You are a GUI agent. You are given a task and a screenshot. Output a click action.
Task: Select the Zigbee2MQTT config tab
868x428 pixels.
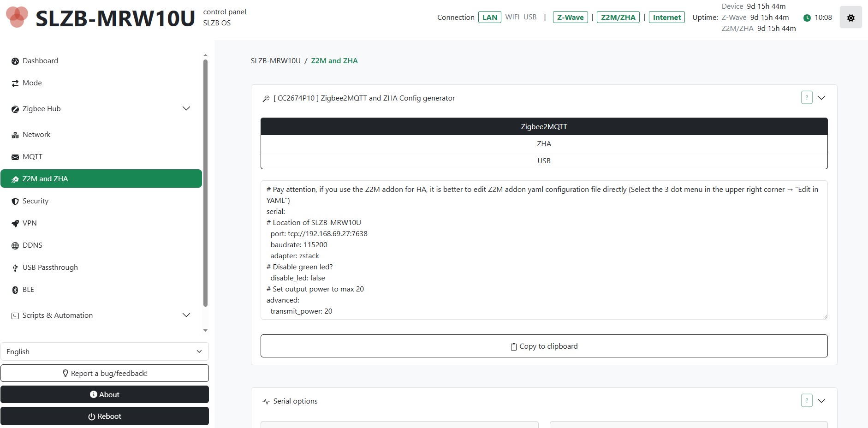tap(544, 126)
